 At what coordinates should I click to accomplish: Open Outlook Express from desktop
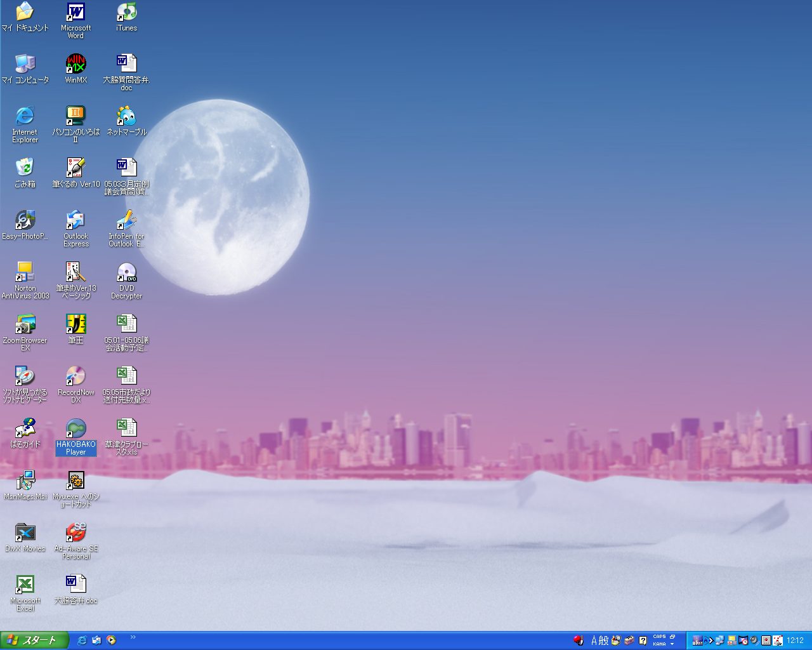pos(75,221)
